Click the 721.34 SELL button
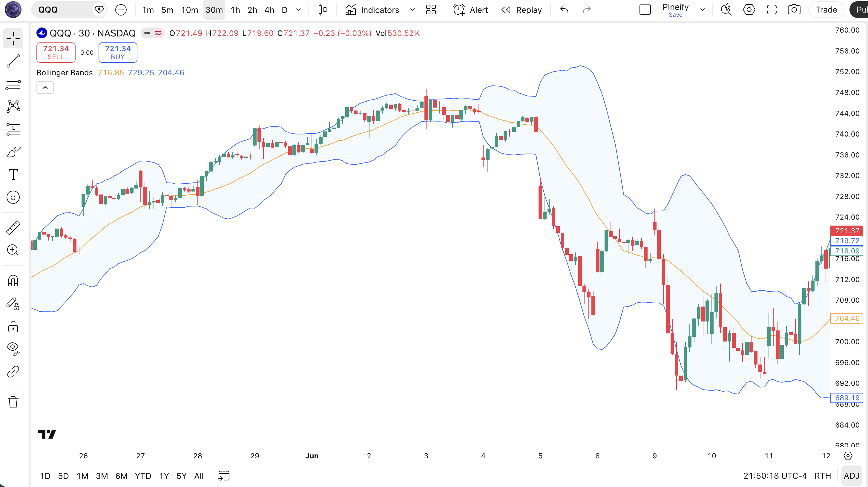The image size is (868, 487). (x=56, y=53)
